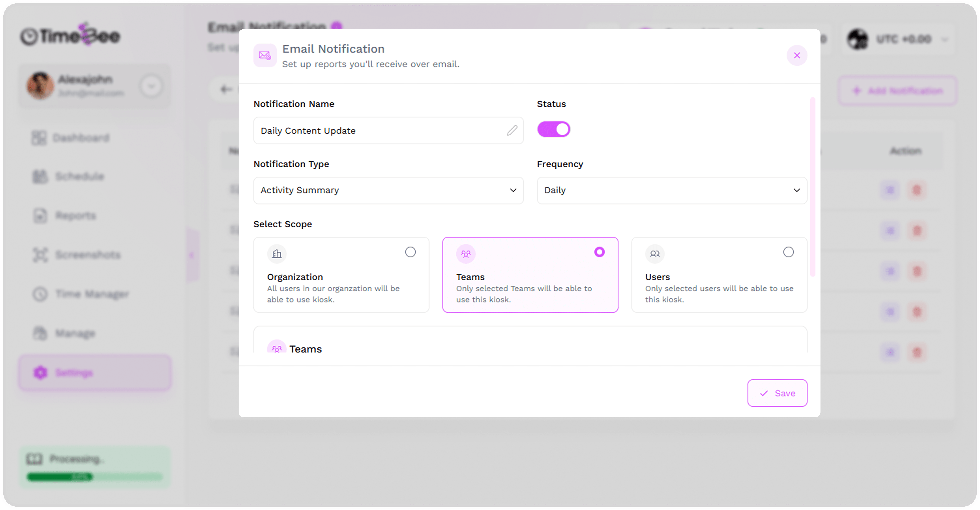Image resolution: width=980 pixels, height=510 pixels.
Task: Open Manage in the sidebar
Action: coord(95,333)
